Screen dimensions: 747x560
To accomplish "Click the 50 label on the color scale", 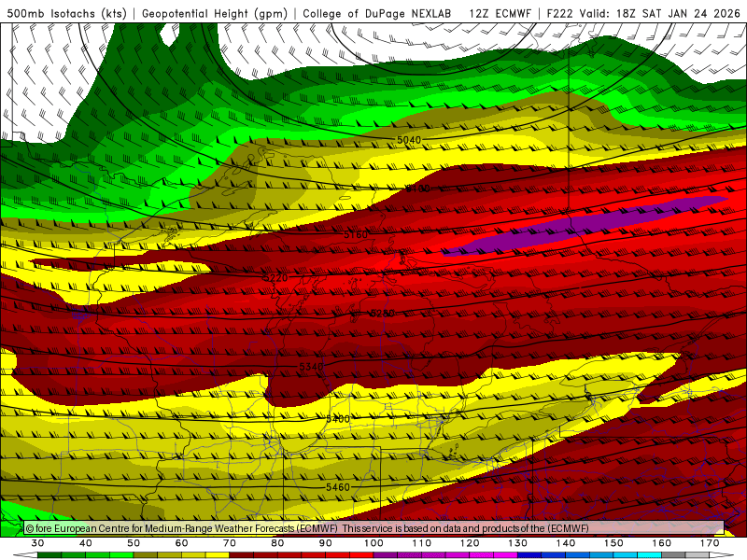I will tap(134, 543).
